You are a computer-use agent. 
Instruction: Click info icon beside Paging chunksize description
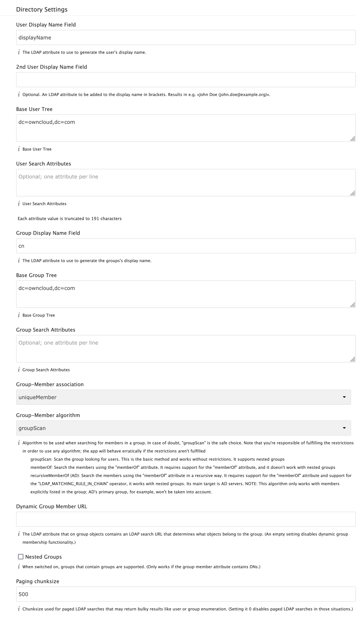click(x=19, y=609)
